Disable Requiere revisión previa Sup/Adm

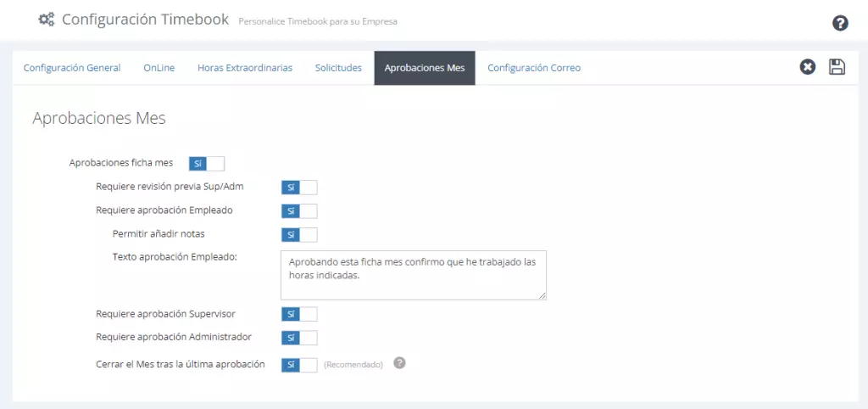coord(299,188)
